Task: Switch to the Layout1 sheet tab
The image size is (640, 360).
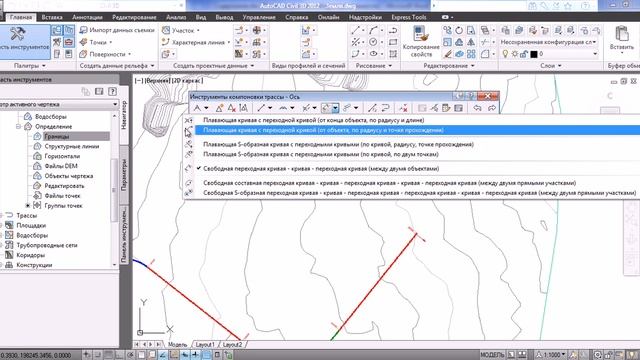Action: 204,345
